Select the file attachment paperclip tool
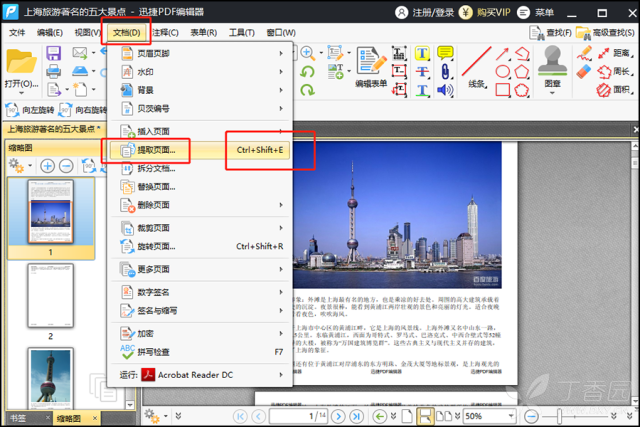The width and height of the screenshot is (640, 427). coord(445,72)
